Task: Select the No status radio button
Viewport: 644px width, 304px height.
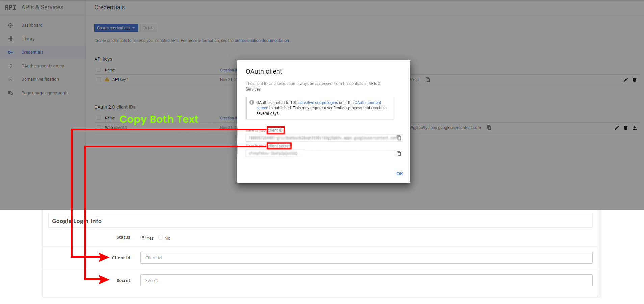Action: 160,237
